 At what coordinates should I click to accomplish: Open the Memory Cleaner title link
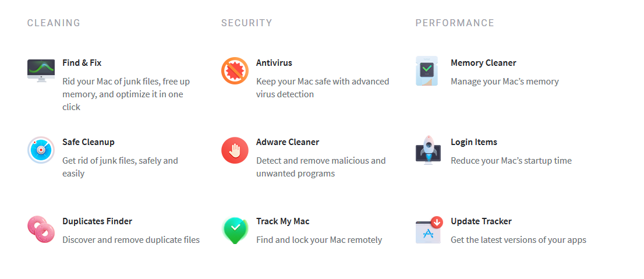483,63
